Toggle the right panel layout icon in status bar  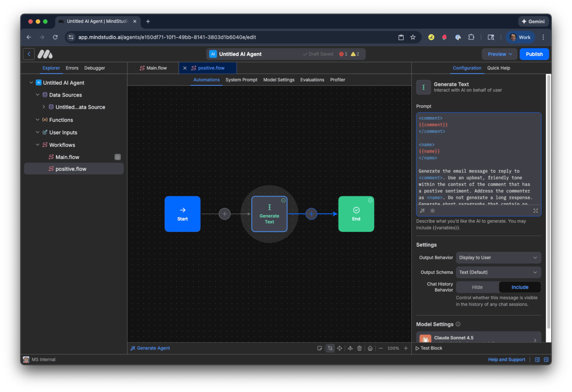pos(546,360)
